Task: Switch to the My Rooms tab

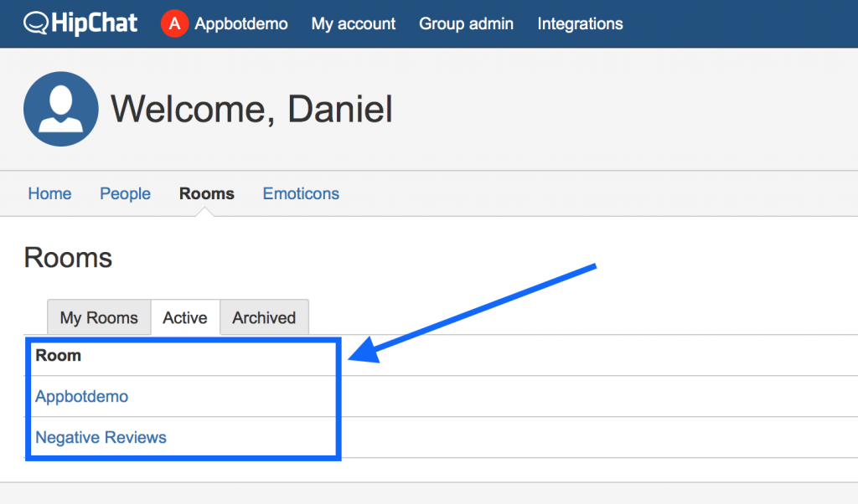Action: (99, 317)
